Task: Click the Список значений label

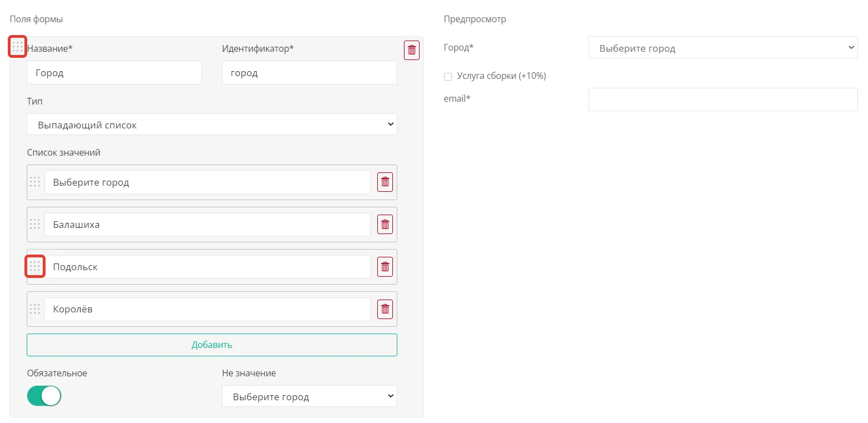Action: [64, 152]
